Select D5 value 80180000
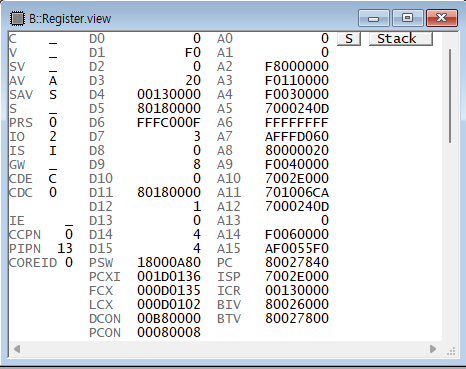Screen dimensions: 466x369 (169, 109)
